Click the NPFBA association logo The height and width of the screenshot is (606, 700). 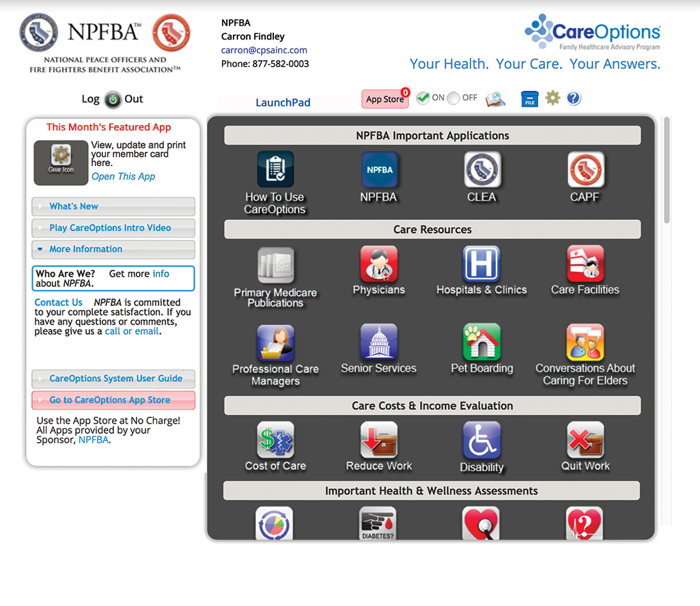[x=105, y=43]
